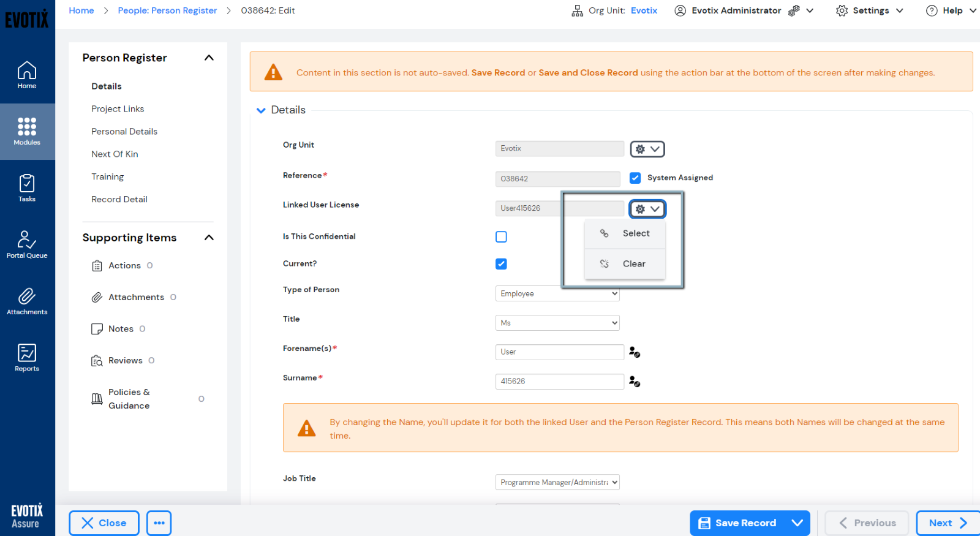Click the Evotix Assure logo at bottom left
Screen dimensions: 980x536
pos(27,516)
